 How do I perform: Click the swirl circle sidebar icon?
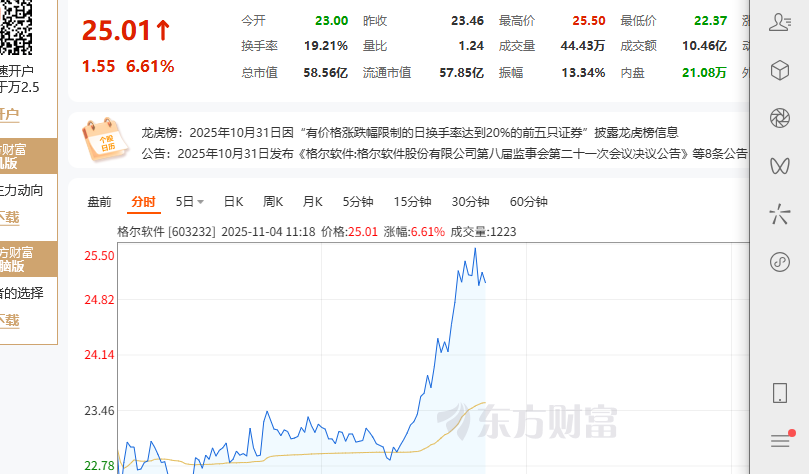pyautogui.click(x=780, y=262)
